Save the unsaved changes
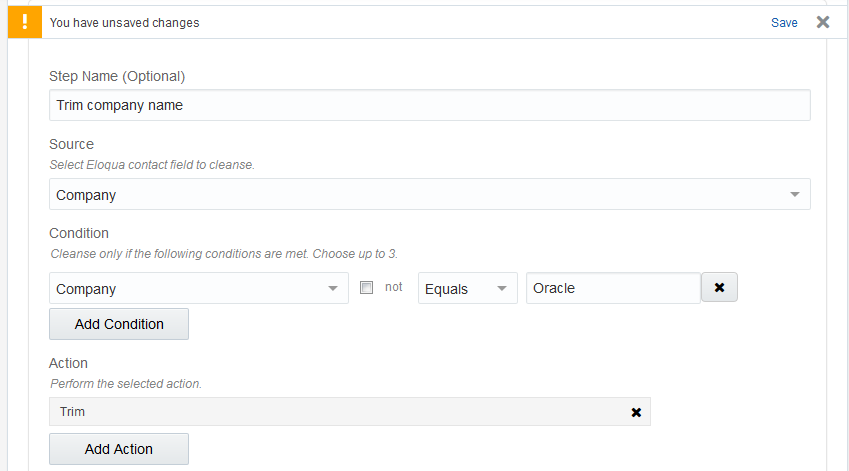Screen dimensions: 849x471 pos(784,23)
